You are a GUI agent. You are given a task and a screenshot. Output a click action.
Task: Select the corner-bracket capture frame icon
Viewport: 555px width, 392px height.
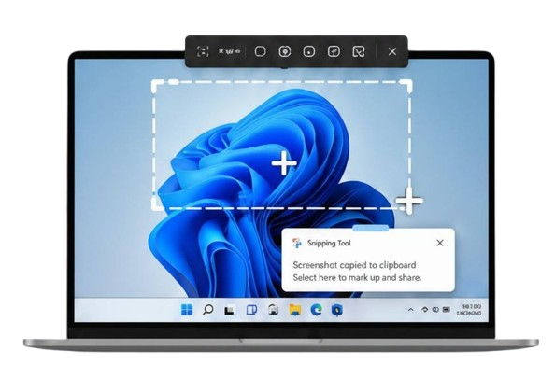(203, 51)
